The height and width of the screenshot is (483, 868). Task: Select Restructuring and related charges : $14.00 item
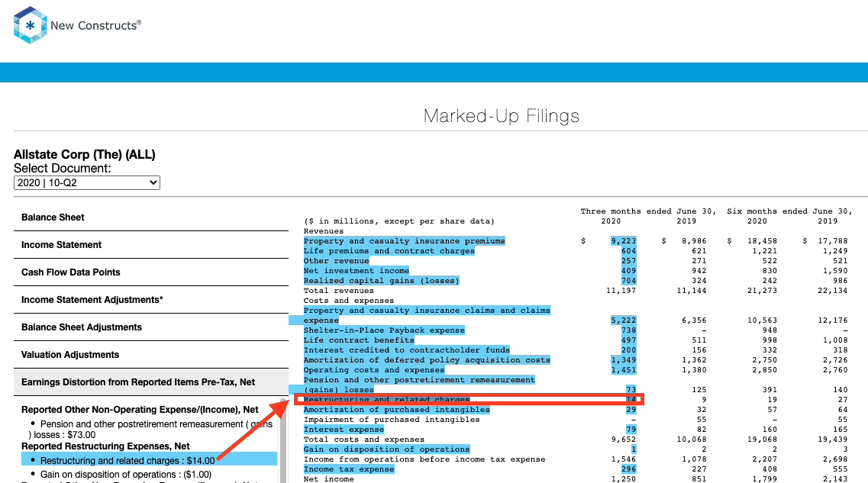[x=149, y=460]
